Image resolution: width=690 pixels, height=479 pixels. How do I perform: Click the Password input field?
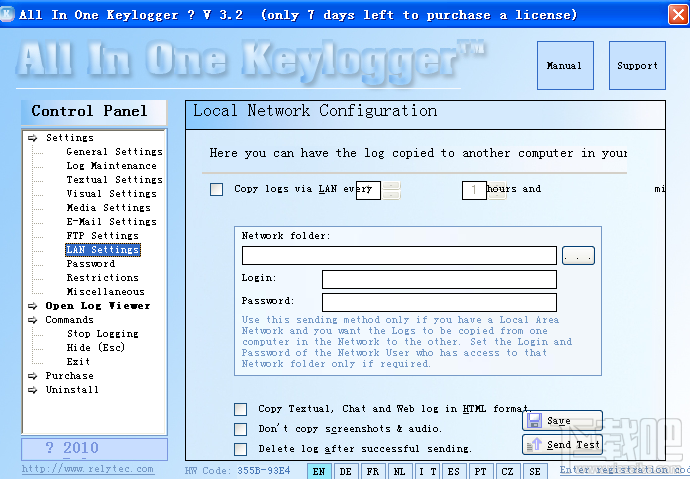pyautogui.click(x=439, y=303)
